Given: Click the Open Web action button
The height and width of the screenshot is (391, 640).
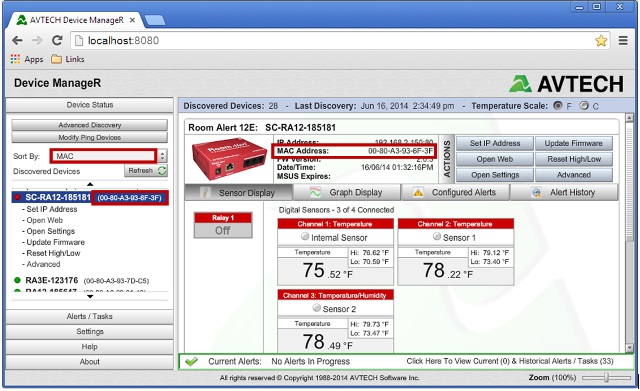Looking at the screenshot, I should coord(495,159).
